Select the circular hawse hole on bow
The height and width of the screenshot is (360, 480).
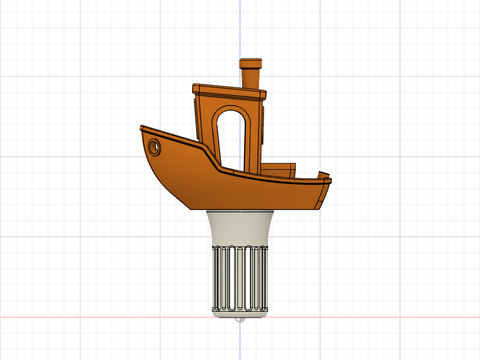[x=154, y=147]
